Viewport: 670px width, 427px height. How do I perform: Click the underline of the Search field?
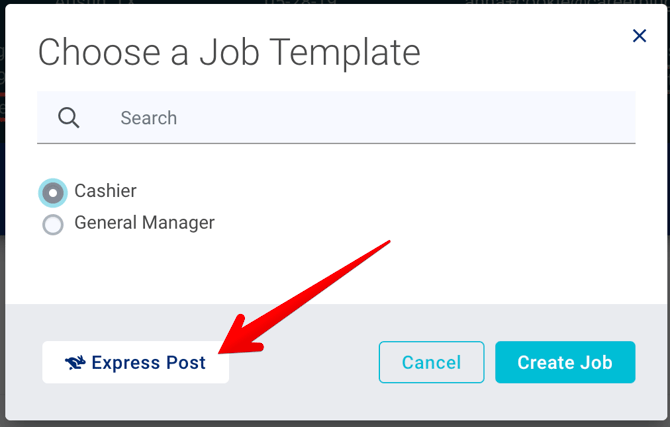(x=336, y=143)
